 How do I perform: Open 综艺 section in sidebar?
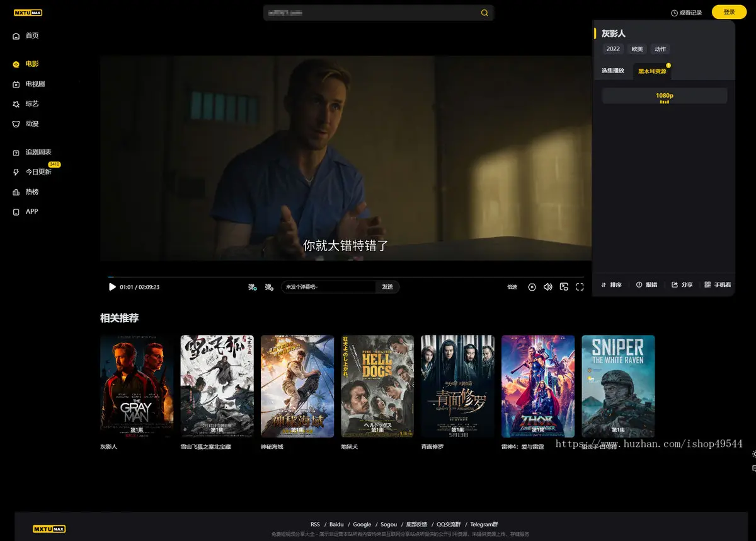tap(26, 103)
